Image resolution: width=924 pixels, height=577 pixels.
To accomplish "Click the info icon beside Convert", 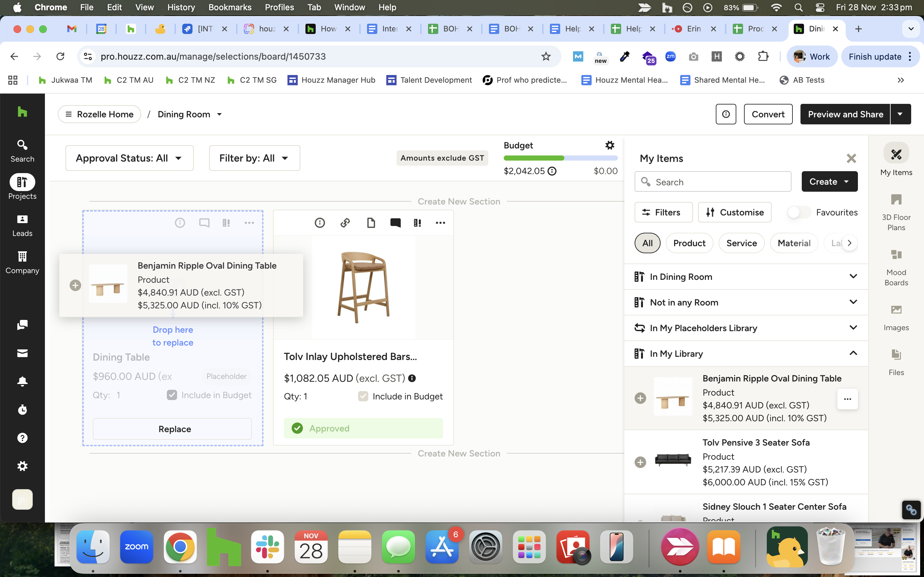I will coord(725,114).
